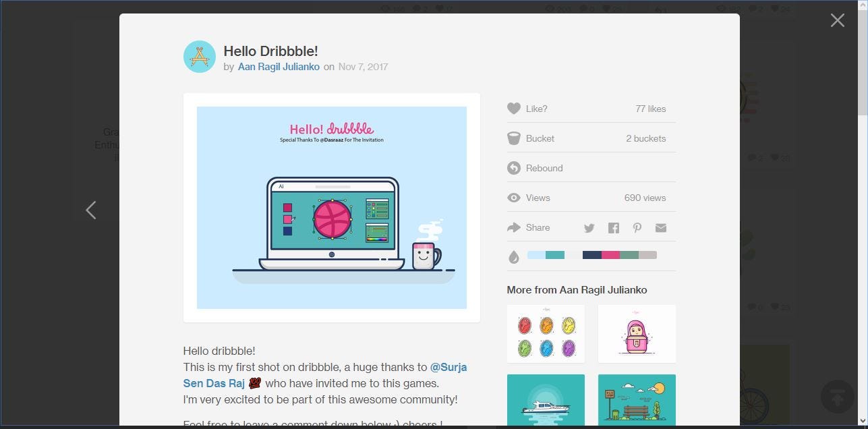The width and height of the screenshot is (868, 429).
Task: Go to previous shot with left arrow
Action: click(91, 210)
